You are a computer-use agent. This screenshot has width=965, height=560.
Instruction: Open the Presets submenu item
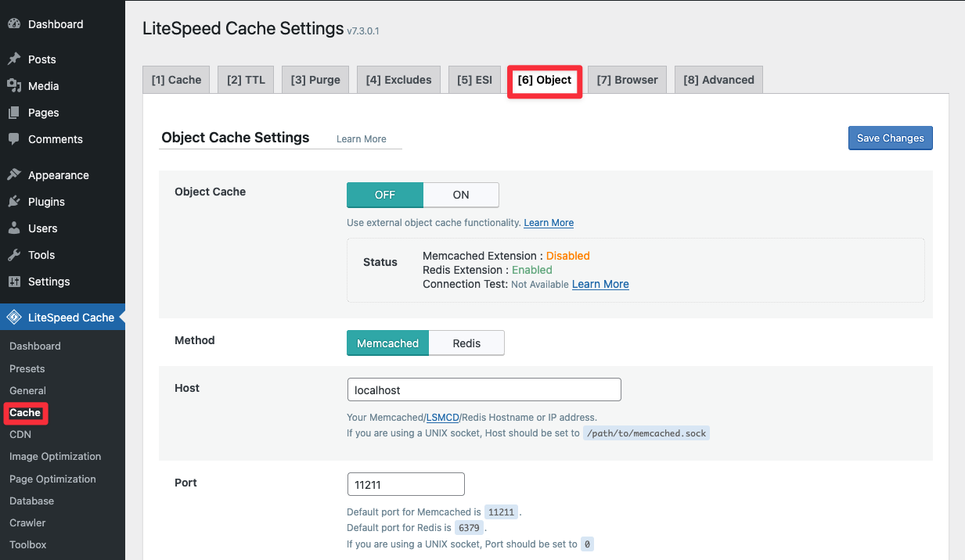[x=27, y=368]
